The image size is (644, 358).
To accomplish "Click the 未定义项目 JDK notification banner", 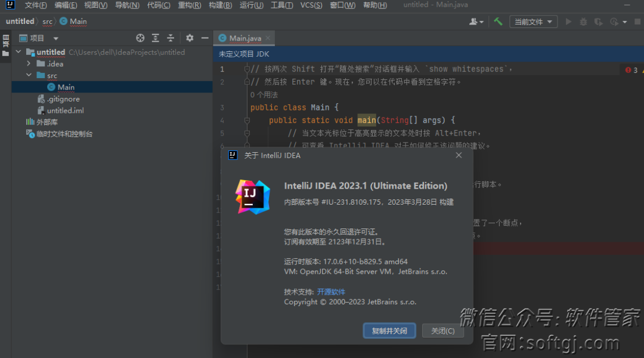I will pos(429,54).
